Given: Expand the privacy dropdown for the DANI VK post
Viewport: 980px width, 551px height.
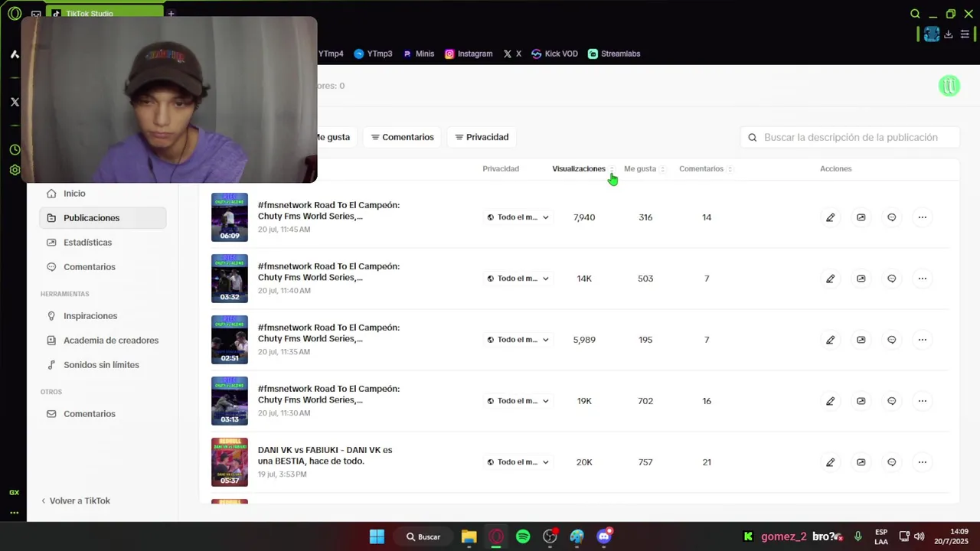Looking at the screenshot, I should click(518, 462).
